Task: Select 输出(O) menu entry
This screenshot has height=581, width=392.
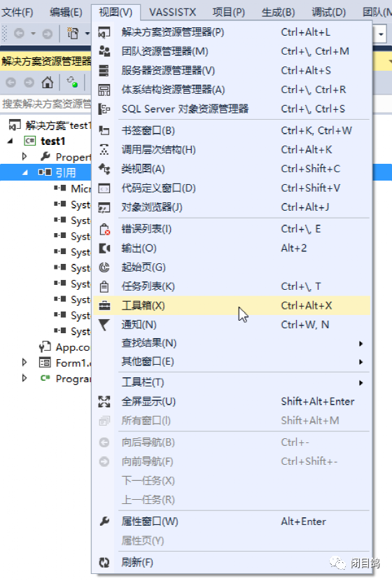Action: [x=232, y=248]
